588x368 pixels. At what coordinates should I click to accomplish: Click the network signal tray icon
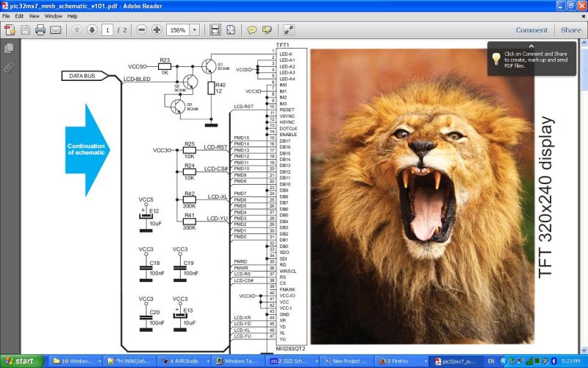(x=529, y=361)
